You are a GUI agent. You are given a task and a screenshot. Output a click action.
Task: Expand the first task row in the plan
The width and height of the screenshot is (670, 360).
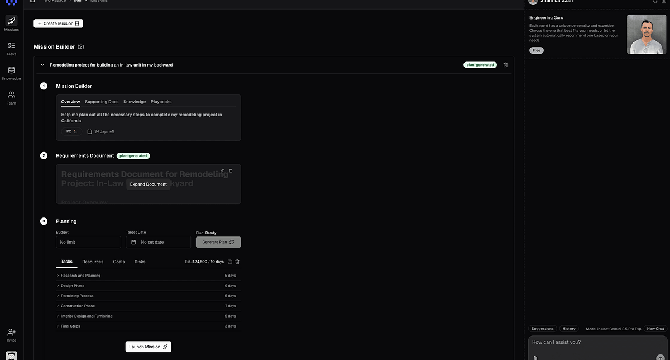click(147, 275)
